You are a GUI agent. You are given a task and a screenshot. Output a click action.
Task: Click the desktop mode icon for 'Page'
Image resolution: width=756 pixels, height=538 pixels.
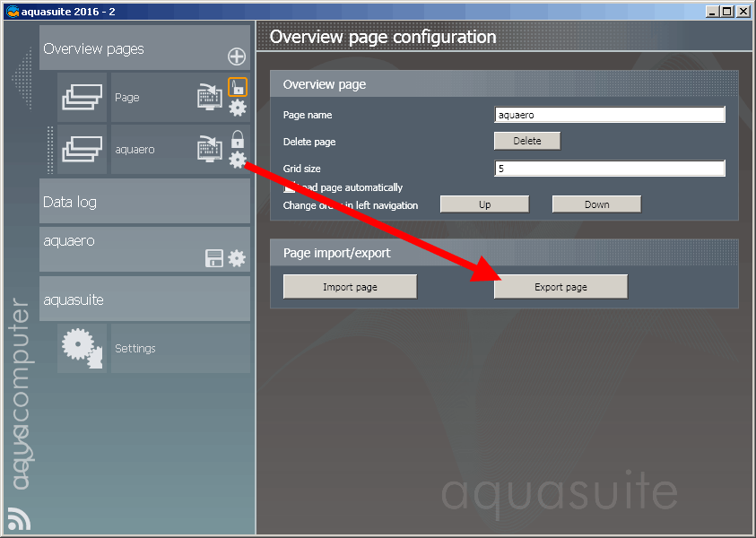tap(210, 97)
